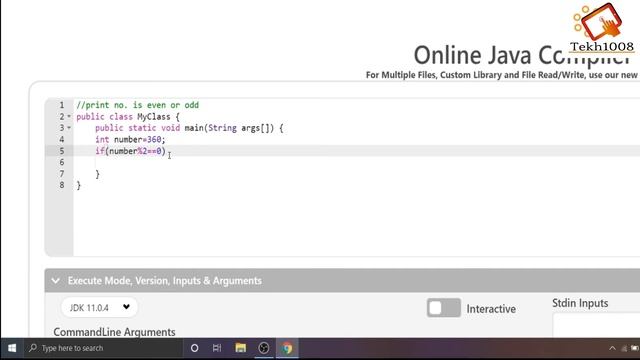Open the Windows Start menu
640x360 pixels.
click(12, 348)
